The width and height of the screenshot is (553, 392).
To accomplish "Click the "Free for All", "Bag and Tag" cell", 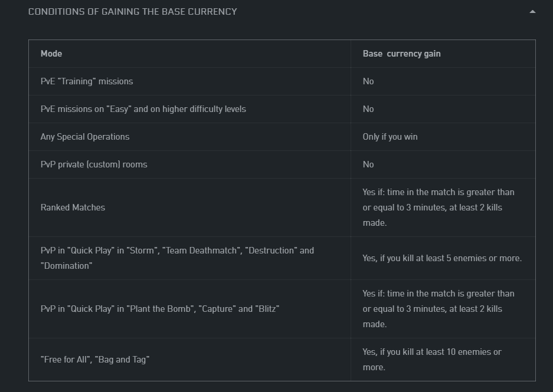I will 189,360.
